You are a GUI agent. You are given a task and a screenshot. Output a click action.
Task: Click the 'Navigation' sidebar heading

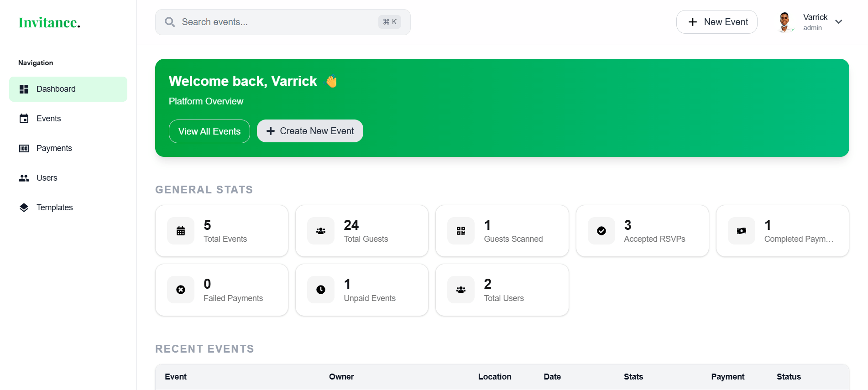36,63
